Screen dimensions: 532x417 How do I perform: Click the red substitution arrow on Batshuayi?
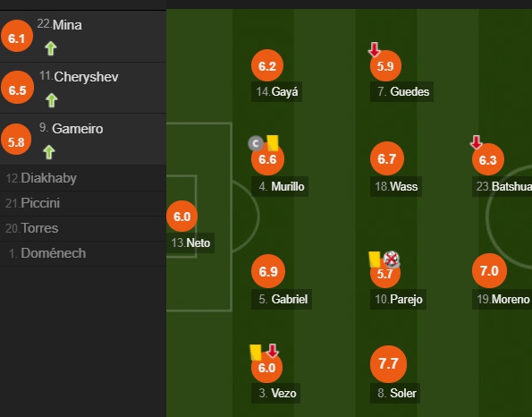(x=476, y=142)
